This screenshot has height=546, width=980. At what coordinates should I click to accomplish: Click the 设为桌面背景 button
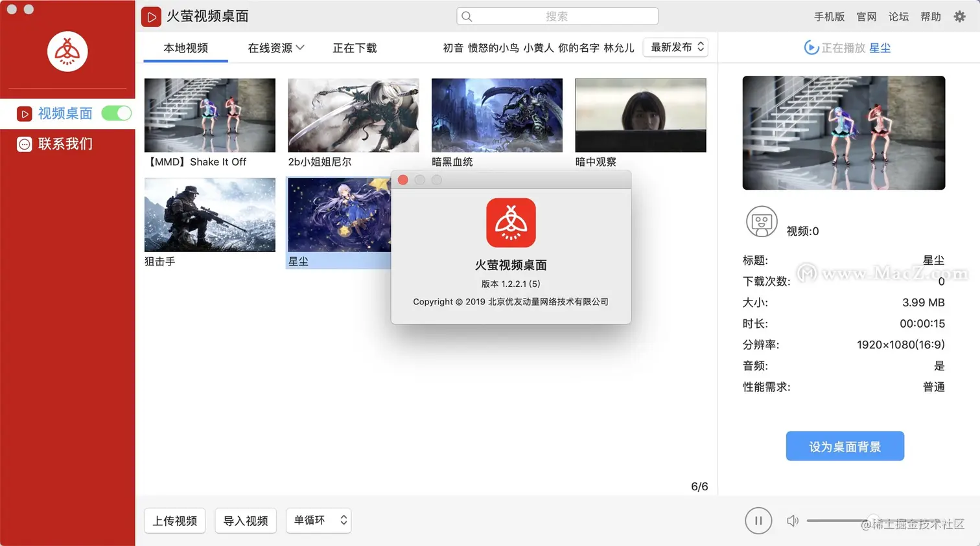click(845, 446)
